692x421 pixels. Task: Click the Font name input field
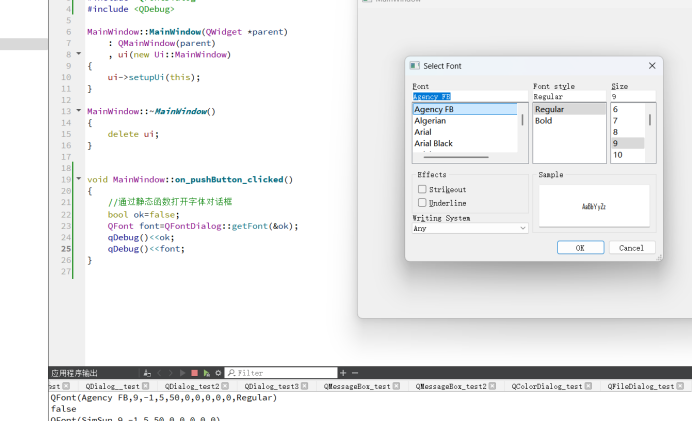coord(470,96)
